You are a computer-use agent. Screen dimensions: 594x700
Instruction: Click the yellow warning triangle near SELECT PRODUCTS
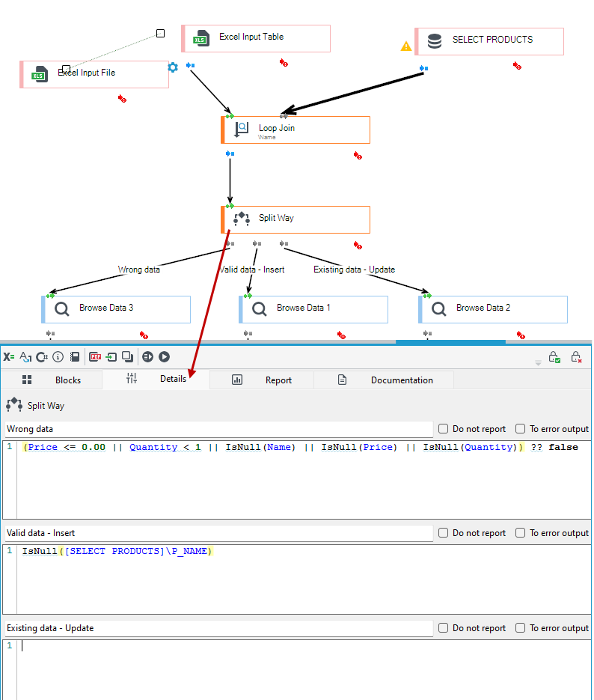405,46
